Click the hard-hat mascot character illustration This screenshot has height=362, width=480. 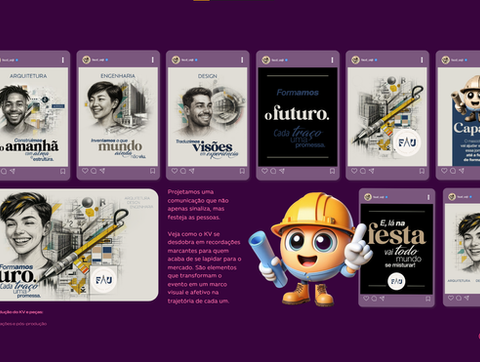pos(310,249)
